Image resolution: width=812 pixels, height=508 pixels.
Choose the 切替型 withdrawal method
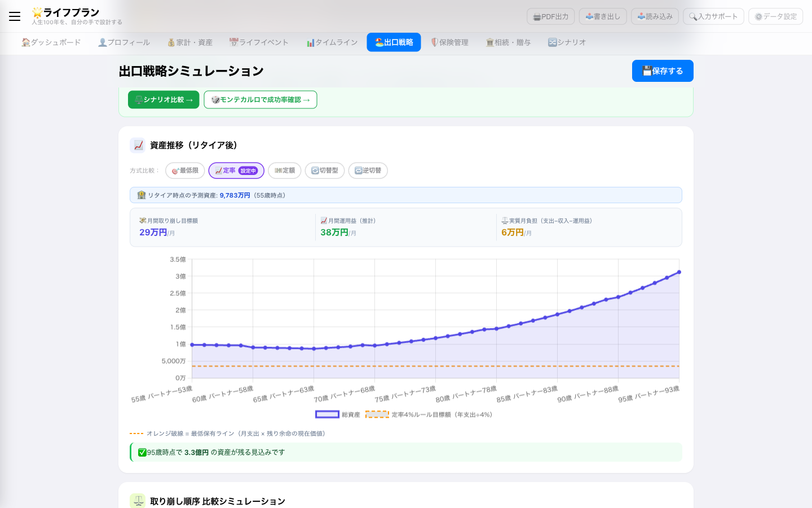(324, 170)
